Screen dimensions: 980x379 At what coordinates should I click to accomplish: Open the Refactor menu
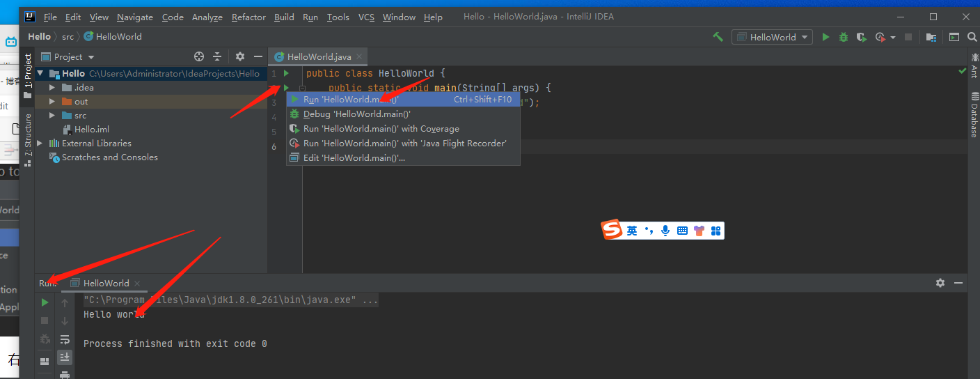[248, 17]
